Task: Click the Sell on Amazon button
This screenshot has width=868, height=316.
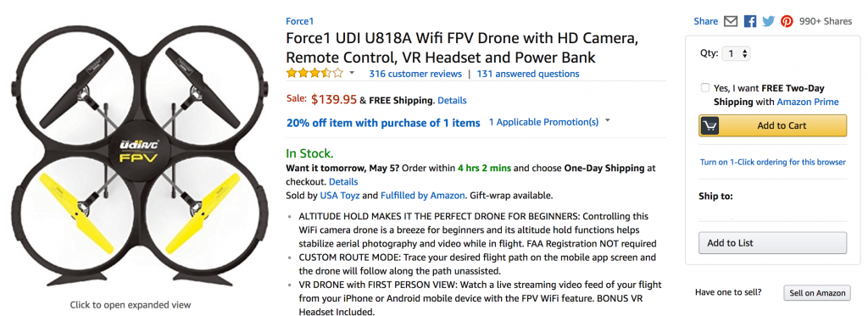Action: coord(817,293)
